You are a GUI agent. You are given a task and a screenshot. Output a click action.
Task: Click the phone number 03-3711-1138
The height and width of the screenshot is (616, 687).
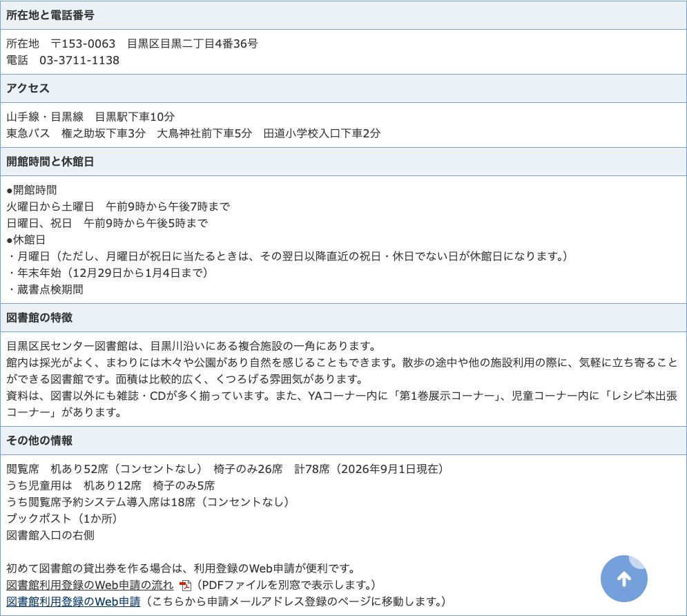click(79, 61)
